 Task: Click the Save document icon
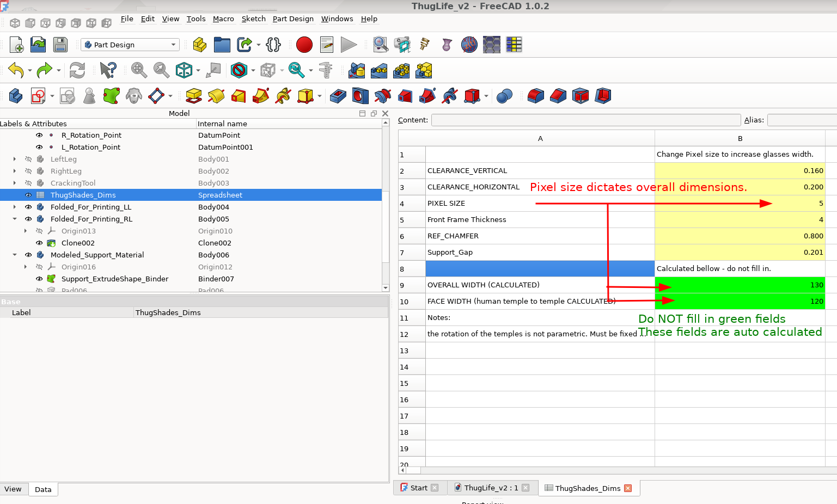60,45
